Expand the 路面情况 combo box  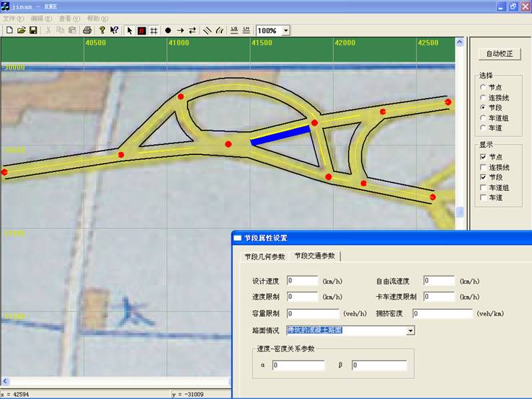tap(410, 331)
